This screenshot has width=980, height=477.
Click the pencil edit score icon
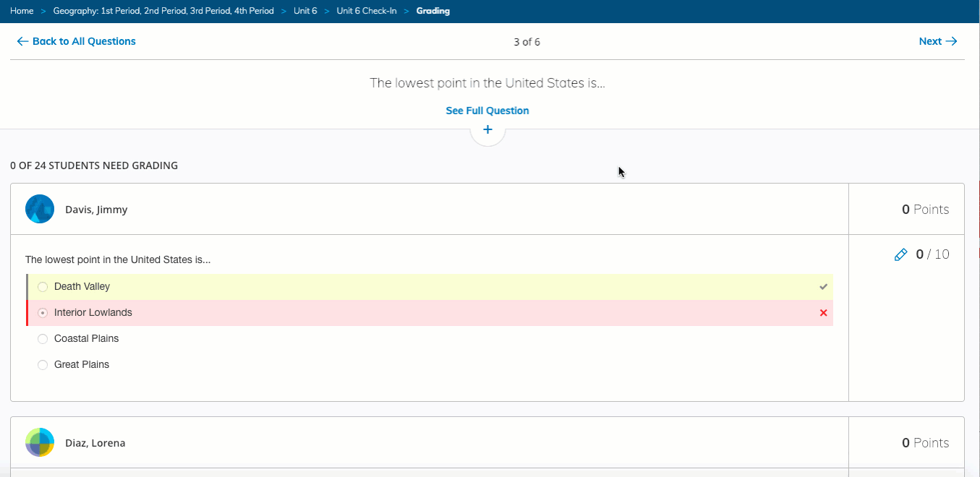point(900,254)
